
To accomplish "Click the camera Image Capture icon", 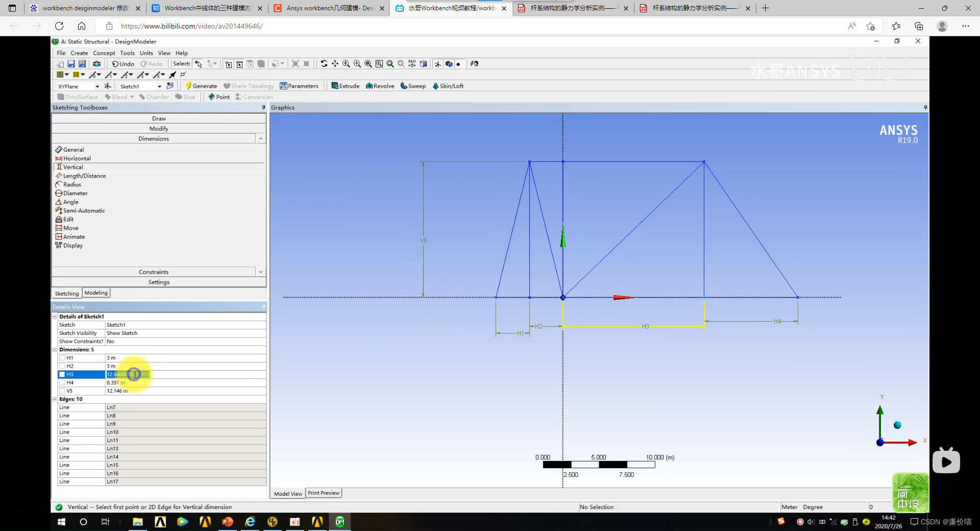I will pos(96,64).
